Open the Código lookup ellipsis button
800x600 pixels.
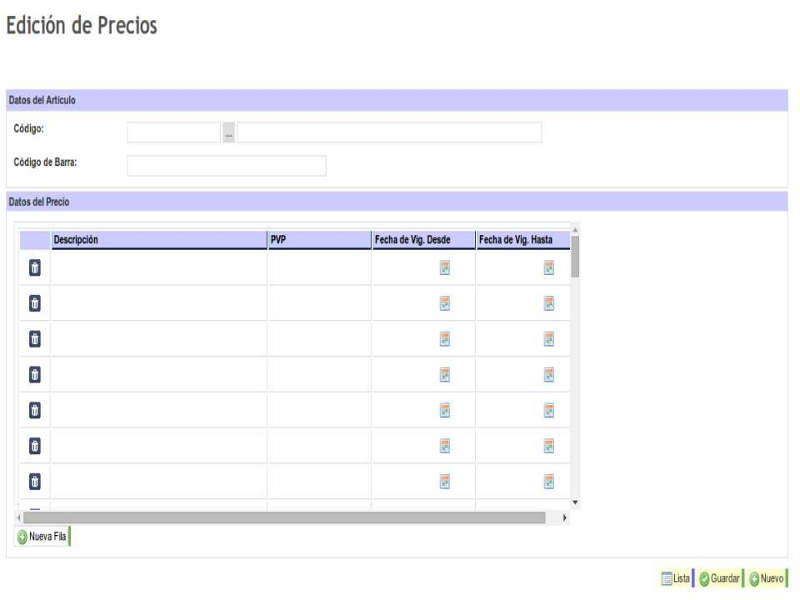pos(228,133)
